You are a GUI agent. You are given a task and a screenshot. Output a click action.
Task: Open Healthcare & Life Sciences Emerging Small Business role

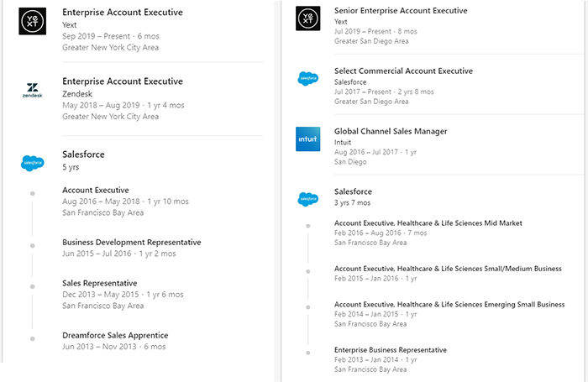pos(449,304)
